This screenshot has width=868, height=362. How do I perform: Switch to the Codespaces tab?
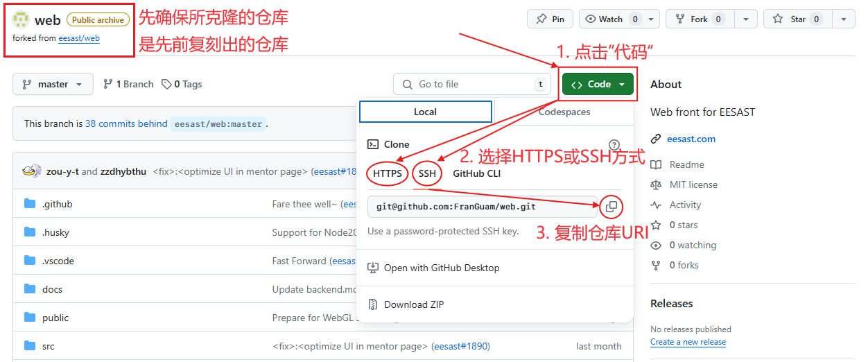(x=564, y=112)
